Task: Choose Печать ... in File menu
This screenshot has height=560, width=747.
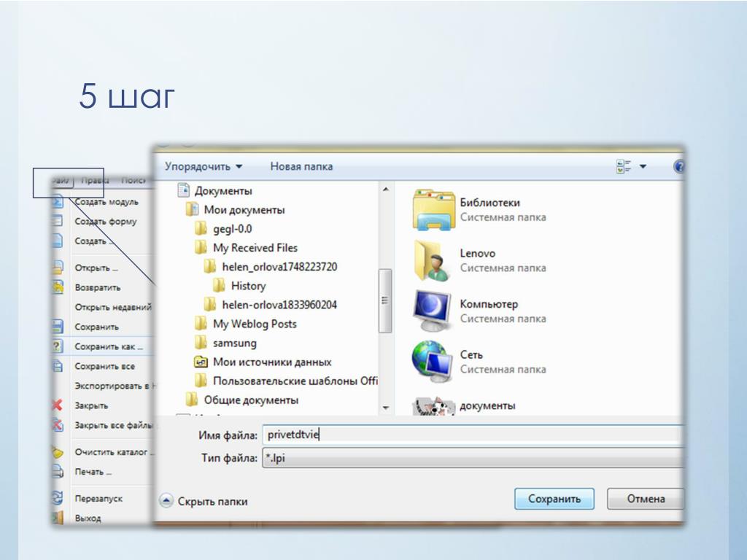Action: click(93, 472)
